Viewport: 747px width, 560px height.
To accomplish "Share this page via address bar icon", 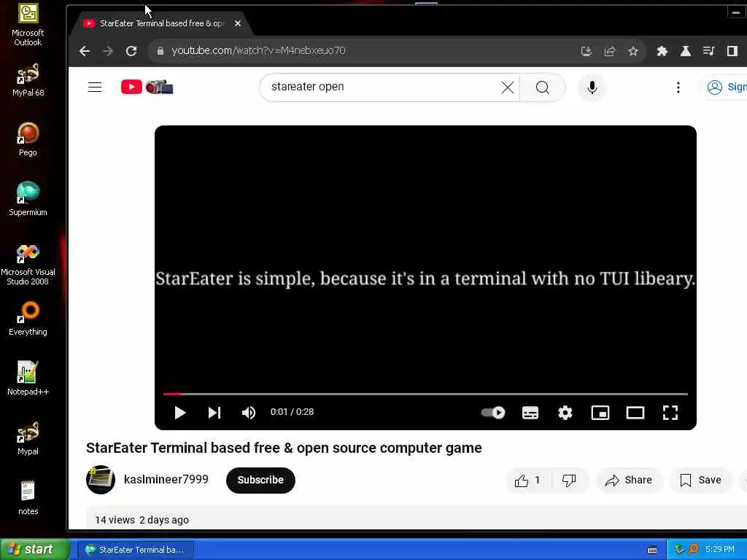I will (610, 51).
